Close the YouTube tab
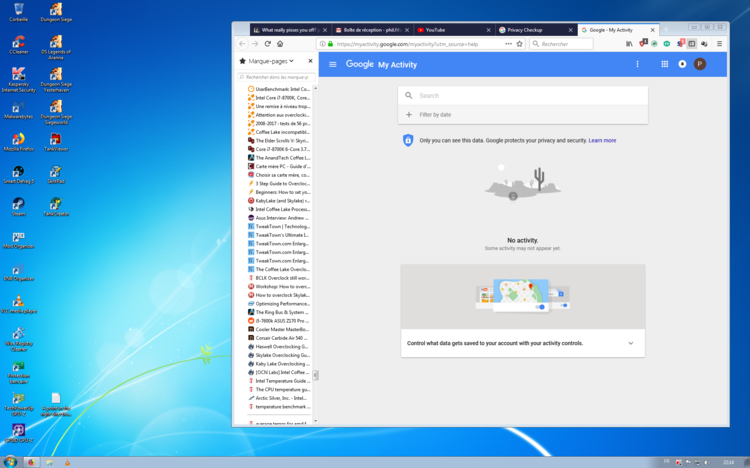The width and height of the screenshot is (750, 468). pyautogui.click(x=488, y=30)
